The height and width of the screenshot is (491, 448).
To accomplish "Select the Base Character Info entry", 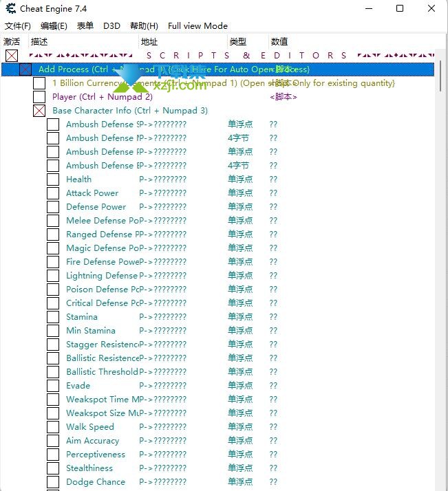I will (x=130, y=111).
